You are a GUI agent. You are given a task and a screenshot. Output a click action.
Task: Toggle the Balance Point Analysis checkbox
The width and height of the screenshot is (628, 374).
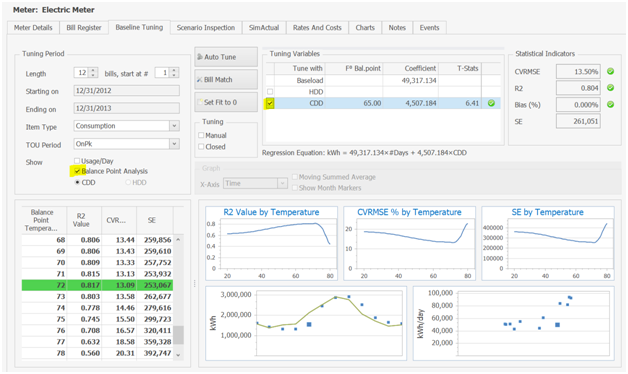pos(77,171)
